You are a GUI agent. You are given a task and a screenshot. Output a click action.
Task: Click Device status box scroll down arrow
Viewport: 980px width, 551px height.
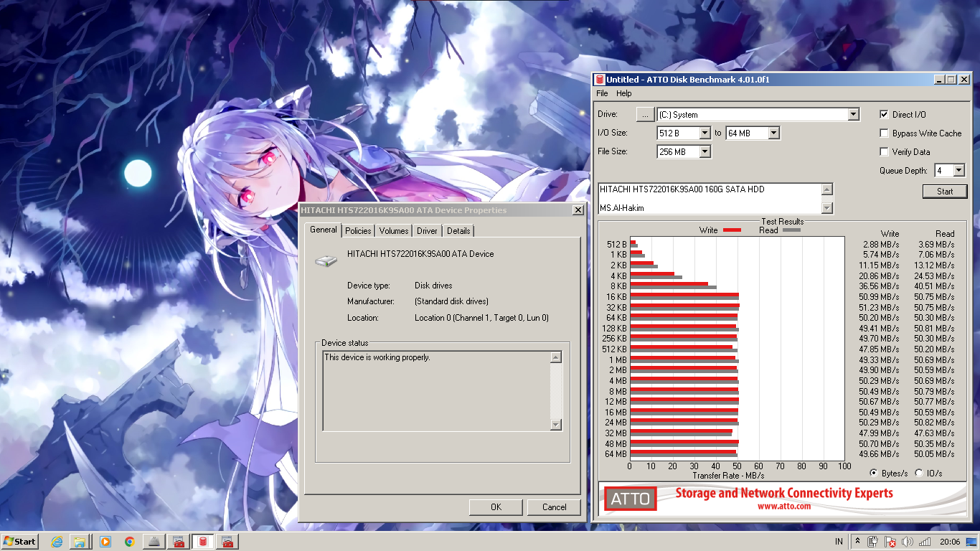coord(555,425)
